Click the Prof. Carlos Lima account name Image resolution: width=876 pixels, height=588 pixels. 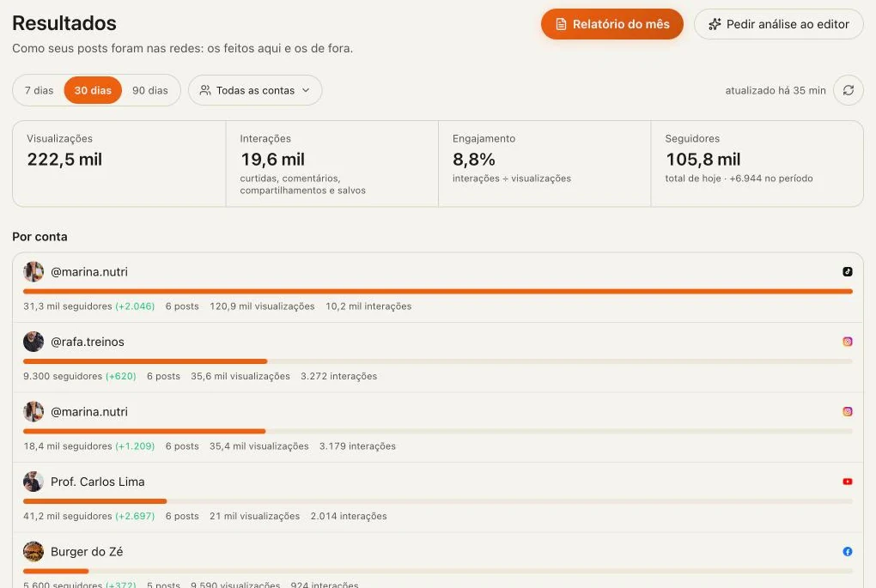click(x=98, y=482)
